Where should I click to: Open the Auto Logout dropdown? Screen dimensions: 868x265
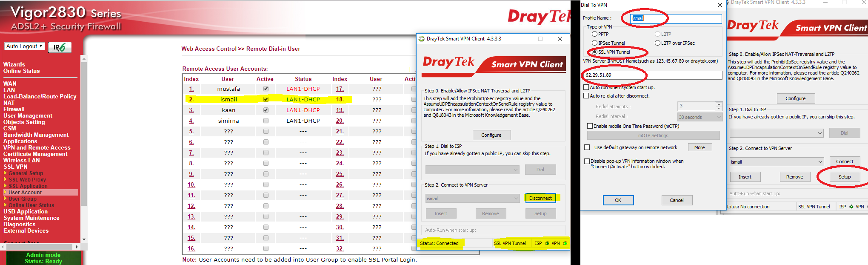[x=25, y=46]
